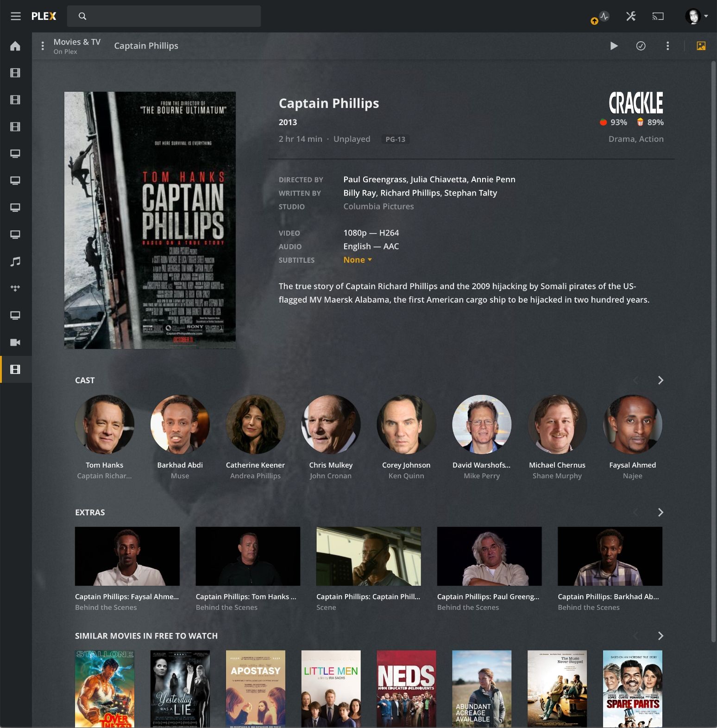Open Barkhad Abdi cast photo
Screen dimensions: 717x728
pos(180,424)
